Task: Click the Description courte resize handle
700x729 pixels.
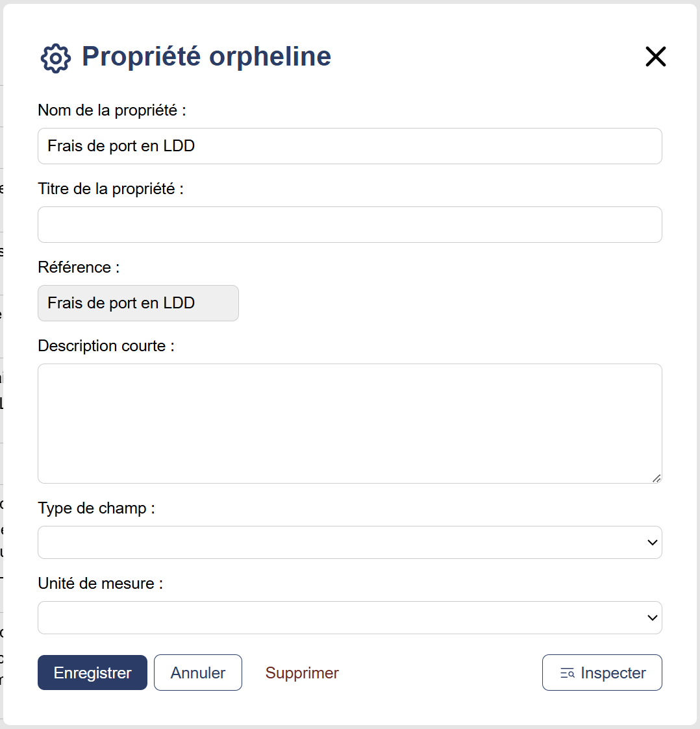Action: point(656,478)
